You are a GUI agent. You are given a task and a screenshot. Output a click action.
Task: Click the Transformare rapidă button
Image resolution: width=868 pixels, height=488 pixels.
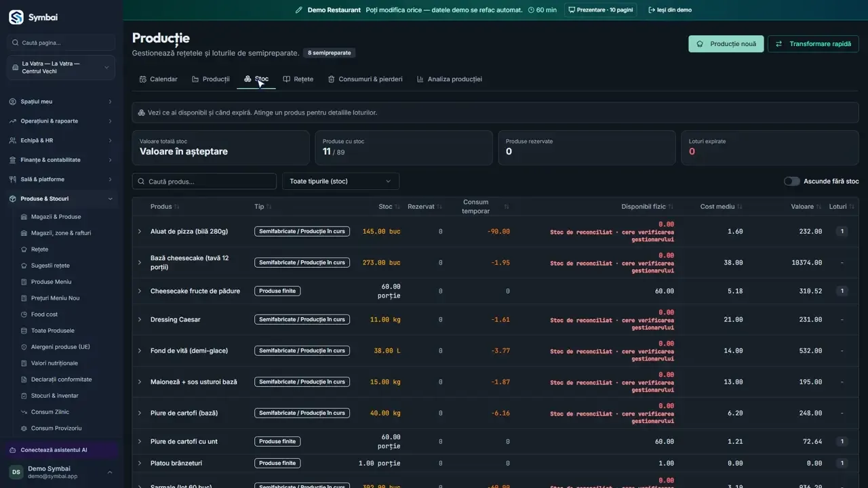(813, 44)
